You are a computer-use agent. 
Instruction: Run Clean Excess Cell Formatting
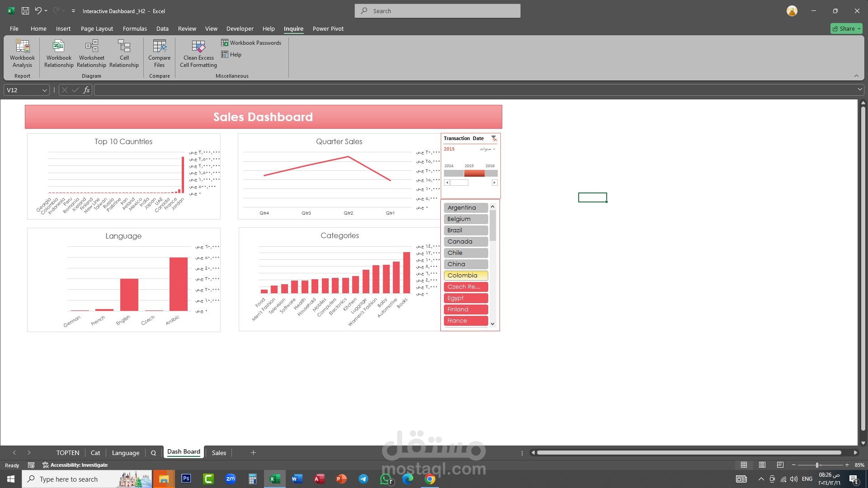[198, 54]
